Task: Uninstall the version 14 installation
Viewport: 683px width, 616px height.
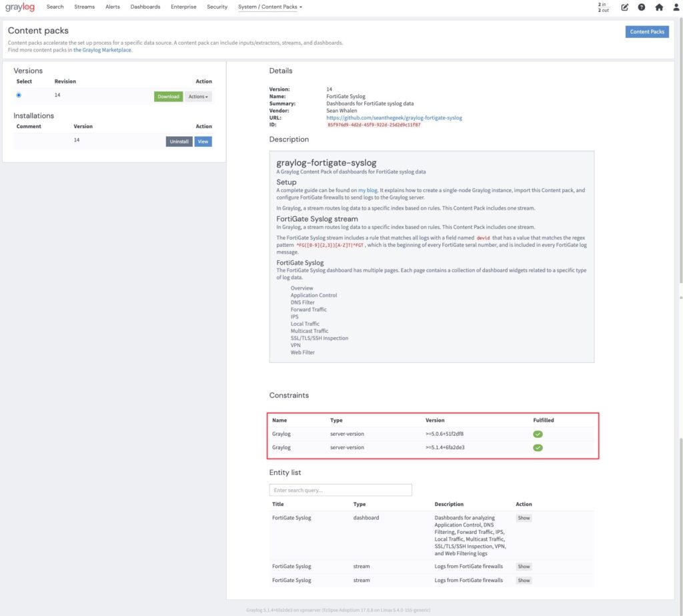Action: click(179, 141)
